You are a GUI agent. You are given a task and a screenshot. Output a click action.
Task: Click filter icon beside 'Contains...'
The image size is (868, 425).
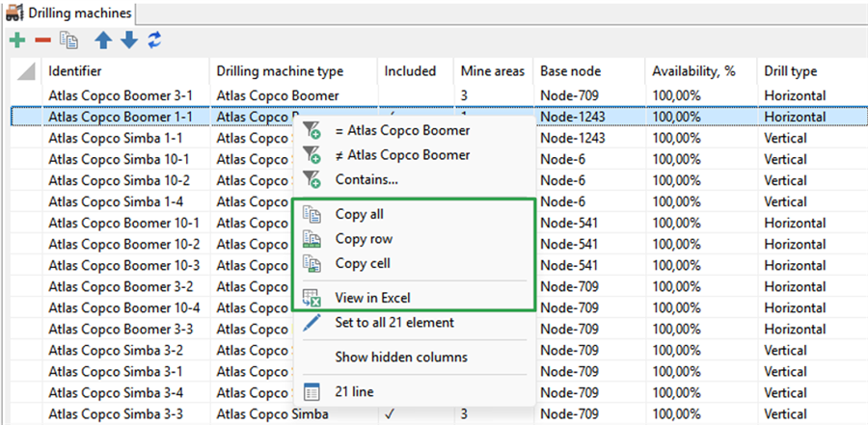coord(312,179)
